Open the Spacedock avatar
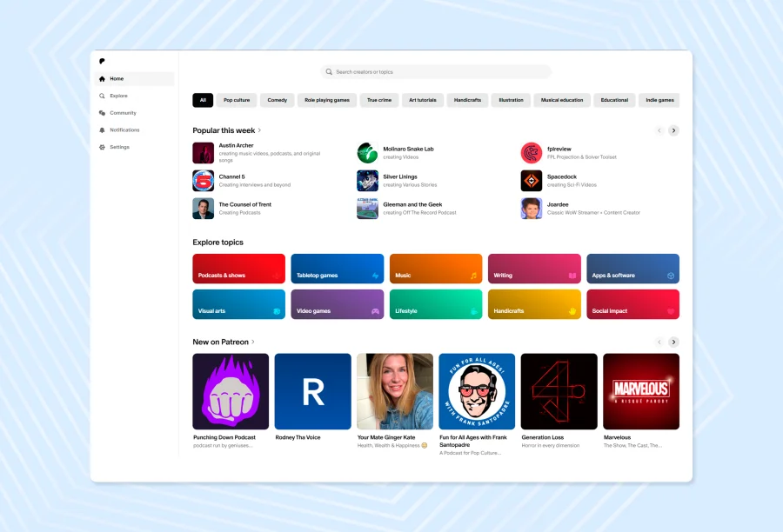This screenshot has width=783, height=532. point(532,181)
